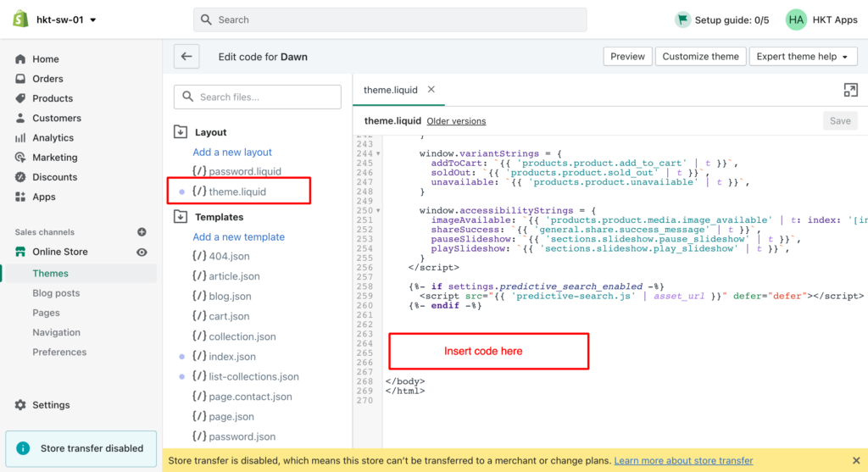Open Online Store sales channel

click(x=60, y=252)
